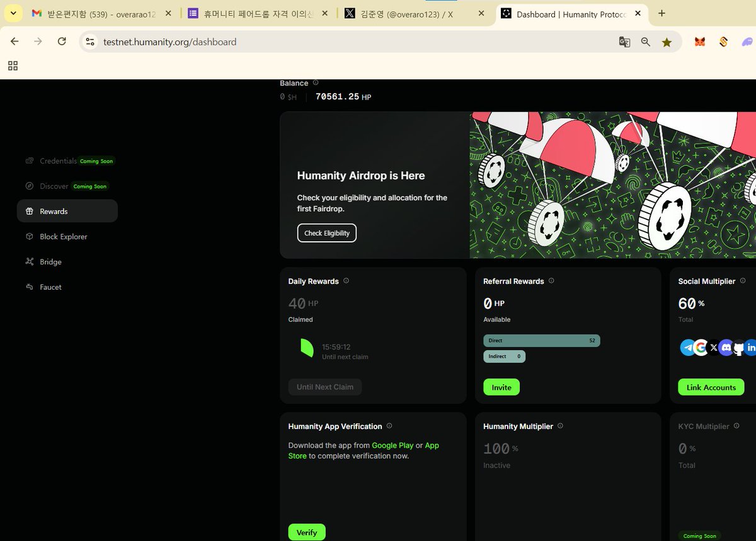
Task: Open the purple extension icon
Action: click(747, 42)
